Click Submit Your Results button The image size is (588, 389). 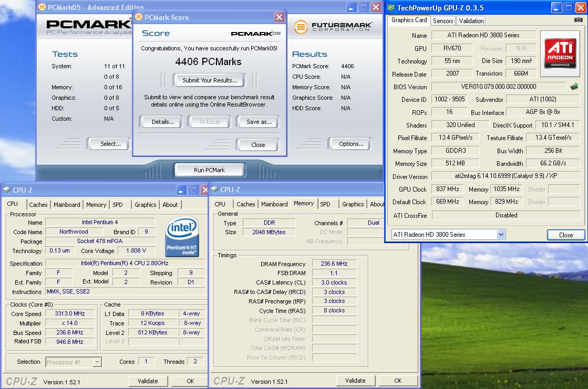(209, 80)
